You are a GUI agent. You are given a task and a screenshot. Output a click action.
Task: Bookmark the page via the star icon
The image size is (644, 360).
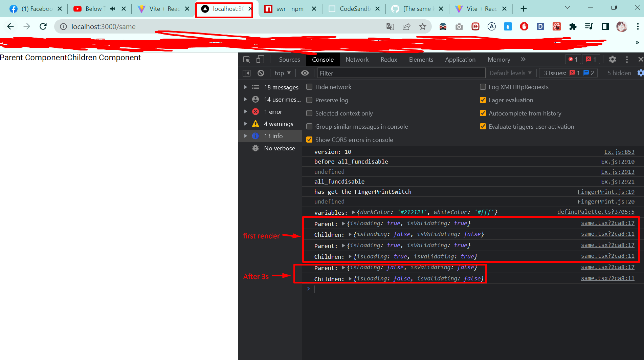pos(423,26)
